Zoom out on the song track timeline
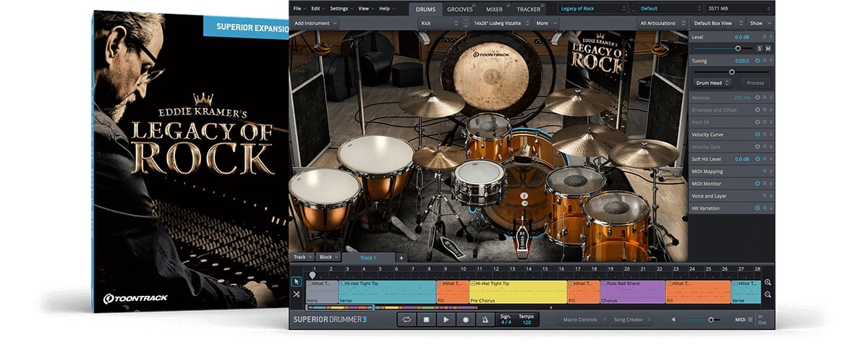The image size is (868, 353). [x=767, y=294]
